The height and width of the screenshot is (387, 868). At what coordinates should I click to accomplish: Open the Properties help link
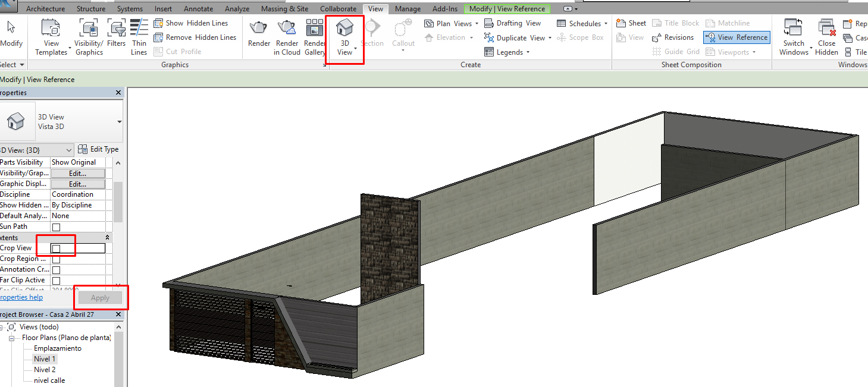(x=21, y=297)
